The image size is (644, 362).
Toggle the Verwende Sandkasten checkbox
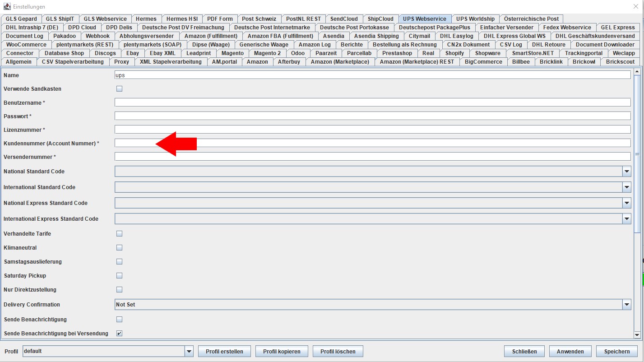[x=120, y=89]
